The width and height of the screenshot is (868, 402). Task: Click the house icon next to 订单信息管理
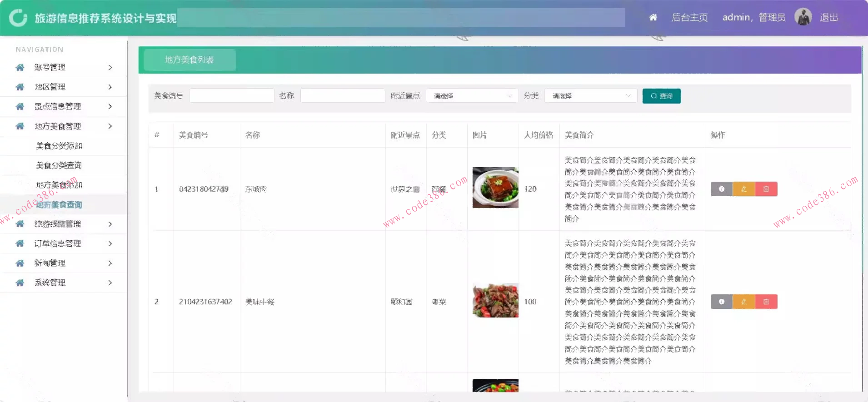tap(20, 243)
